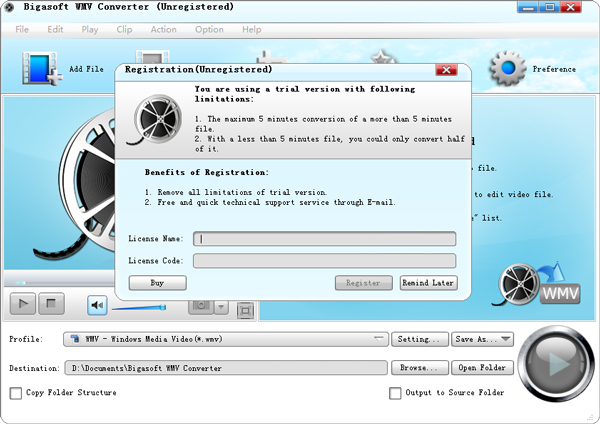The width and height of the screenshot is (600, 424).
Task: Check Output to Source Folder
Action: tap(395, 393)
